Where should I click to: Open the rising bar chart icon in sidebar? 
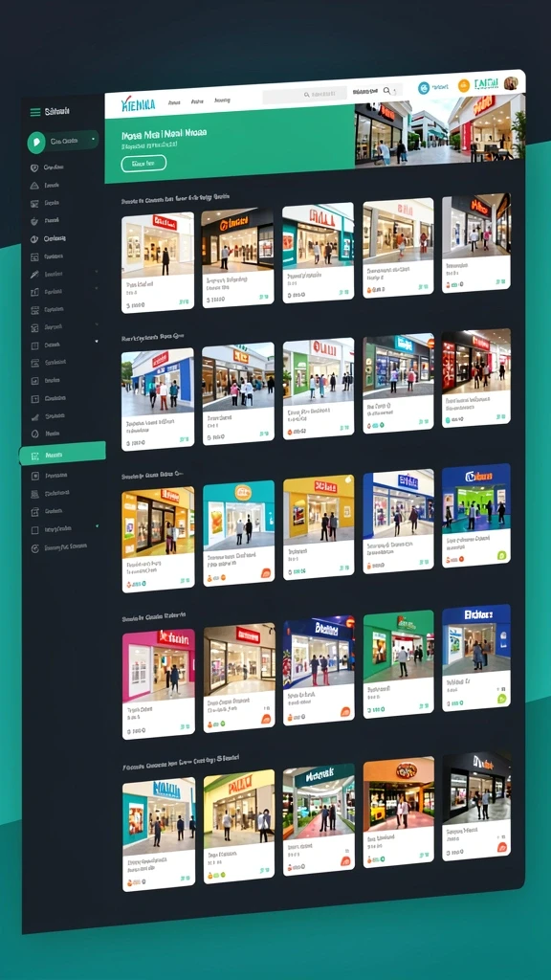pos(35,416)
